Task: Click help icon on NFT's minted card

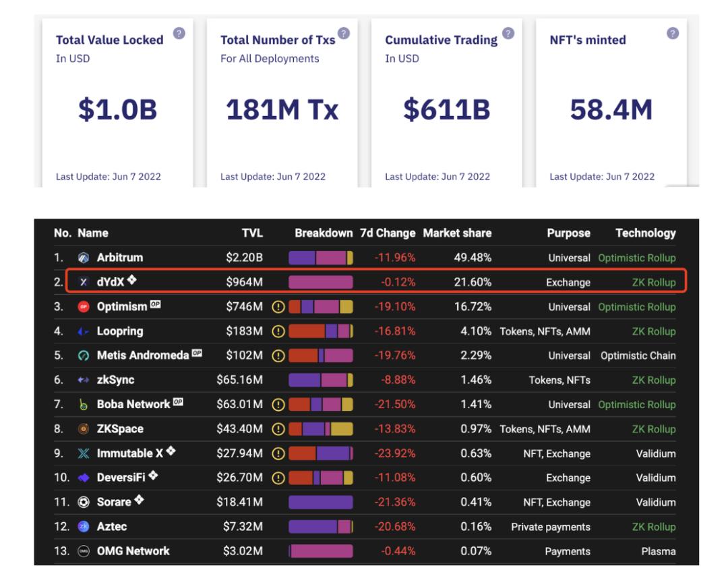Action: (x=673, y=33)
